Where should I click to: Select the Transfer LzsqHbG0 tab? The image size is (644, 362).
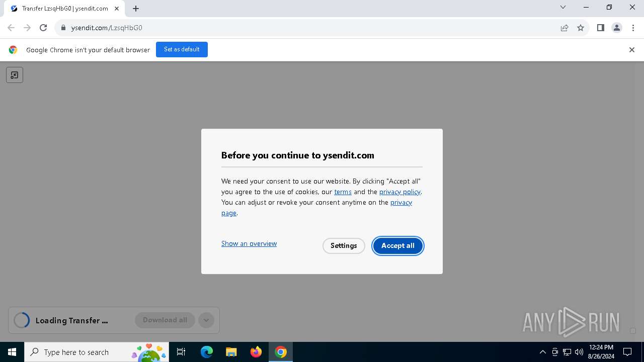(x=64, y=9)
